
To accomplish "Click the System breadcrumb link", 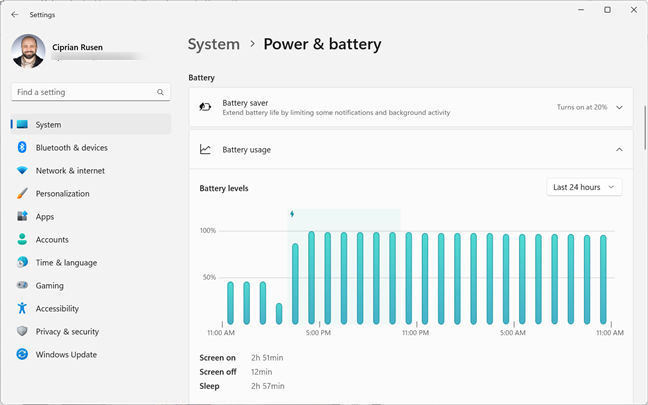I will tap(214, 44).
